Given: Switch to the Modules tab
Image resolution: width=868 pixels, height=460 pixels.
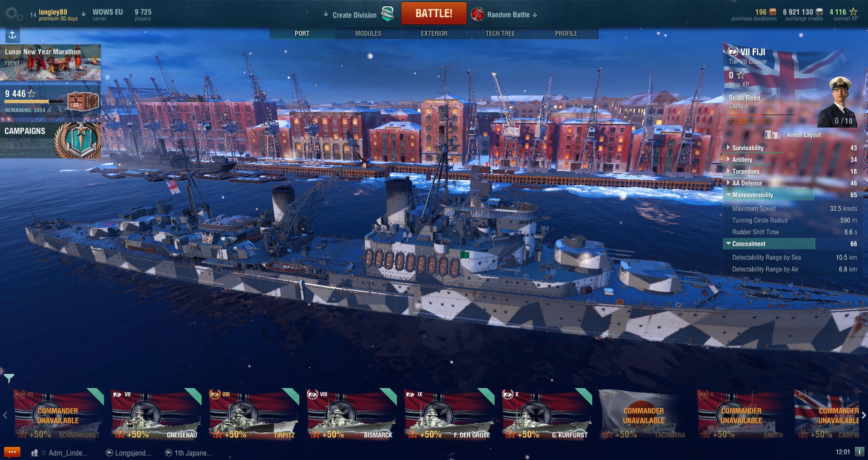Looking at the screenshot, I should [368, 33].
